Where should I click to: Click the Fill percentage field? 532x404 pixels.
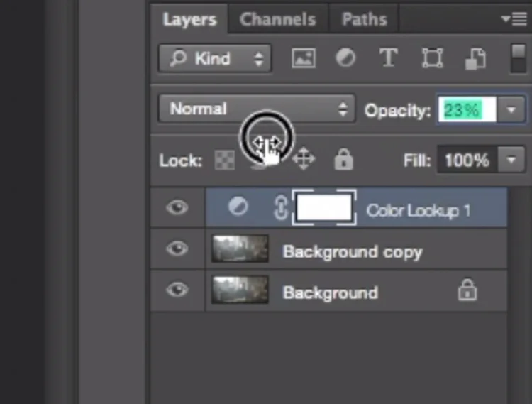click(x=467, y=160)
